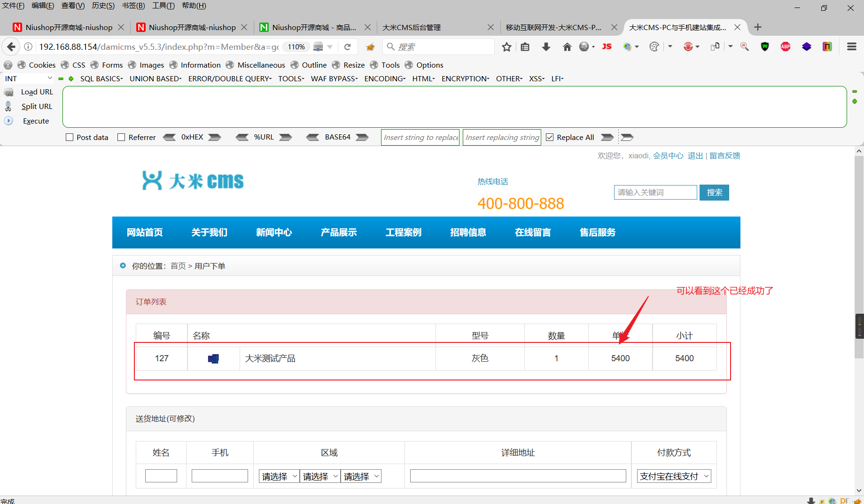Screen dimensions: 864x504
Task: Open the hamburger menu icon
Action: (x=851, y=47)
